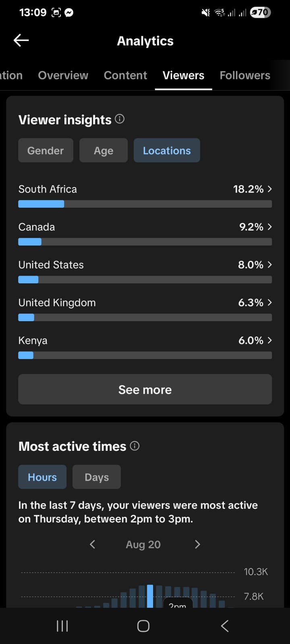Screen dimensions: 290x644
Task: Expand the Canada location chevron
Action: pos(269,227)
